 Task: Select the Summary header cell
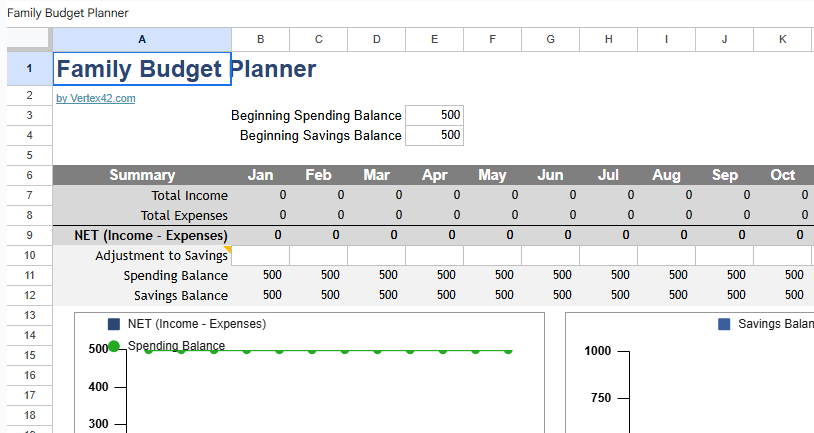pyautogui.click(x=142, y=175)
